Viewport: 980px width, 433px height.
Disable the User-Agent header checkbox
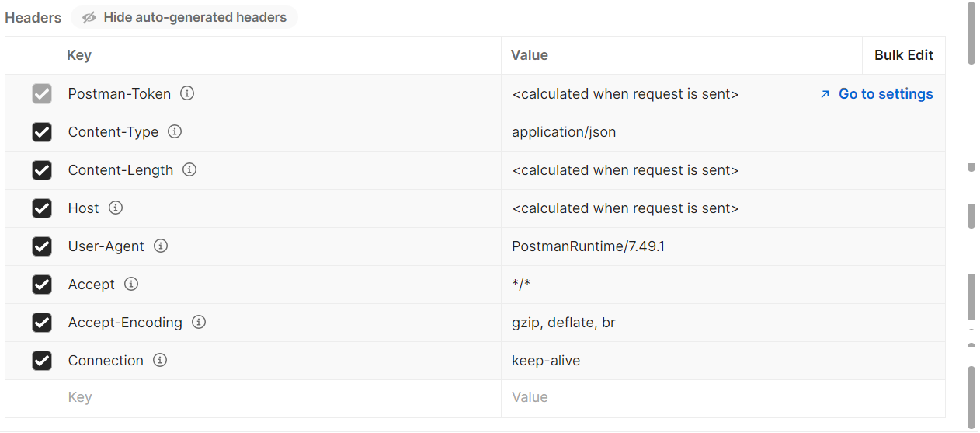[x=42, y=246]
